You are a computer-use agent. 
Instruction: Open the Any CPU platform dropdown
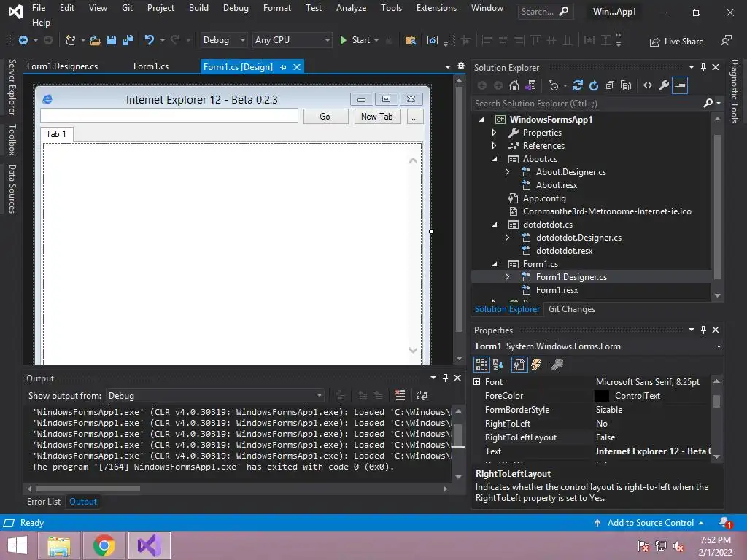292,41
